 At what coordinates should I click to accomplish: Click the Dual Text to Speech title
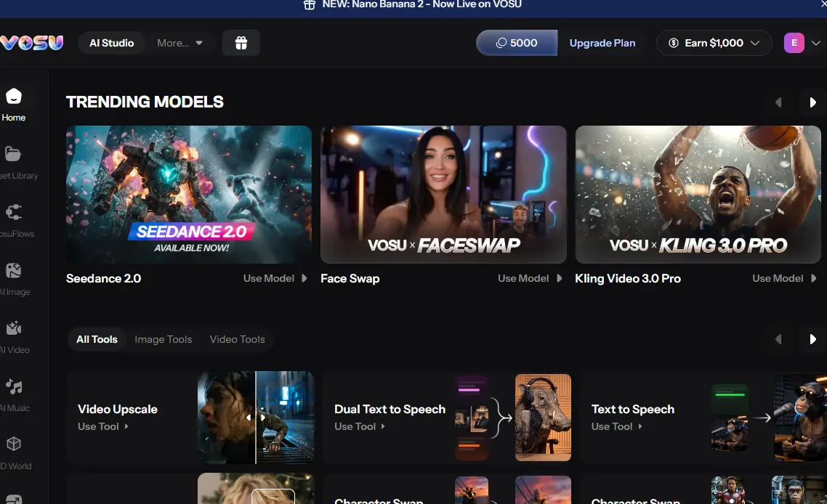pyautogui.click(x=390, y=409)
